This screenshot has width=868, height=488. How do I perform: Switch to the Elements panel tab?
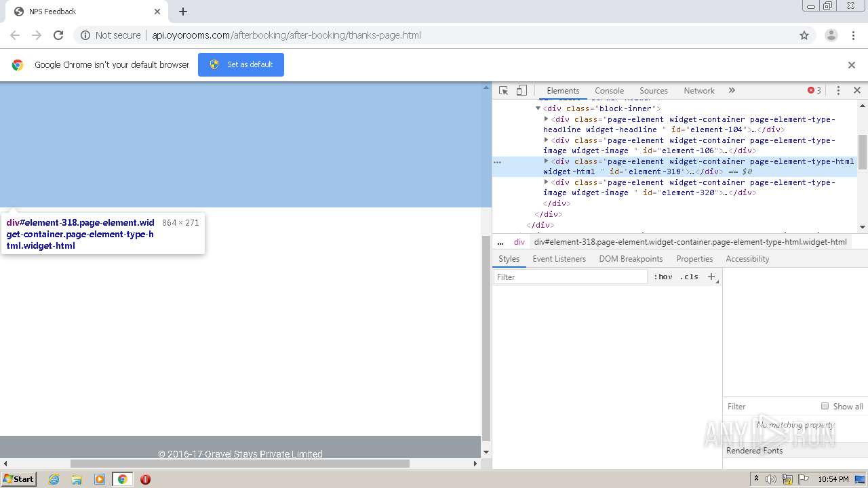(563, 91)
